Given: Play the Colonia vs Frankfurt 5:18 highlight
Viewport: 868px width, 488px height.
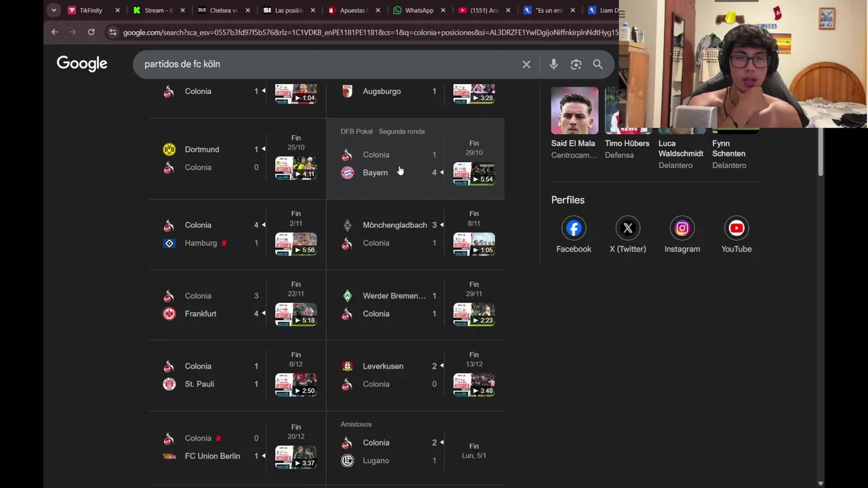Looking at the screenshot, I should coord(296,314).
